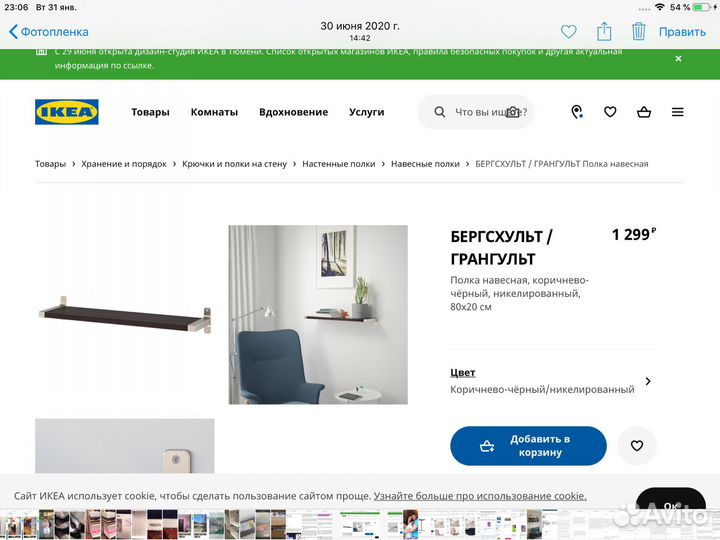Open the shopping basket icon
The image size is (720, 540).
pos(644,112)
